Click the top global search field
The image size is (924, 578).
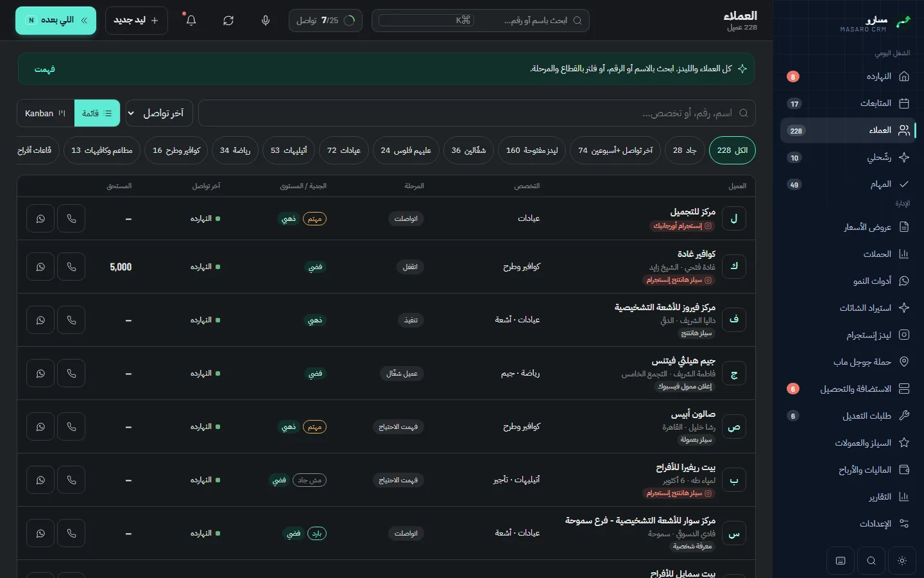(x=481, y=21)
